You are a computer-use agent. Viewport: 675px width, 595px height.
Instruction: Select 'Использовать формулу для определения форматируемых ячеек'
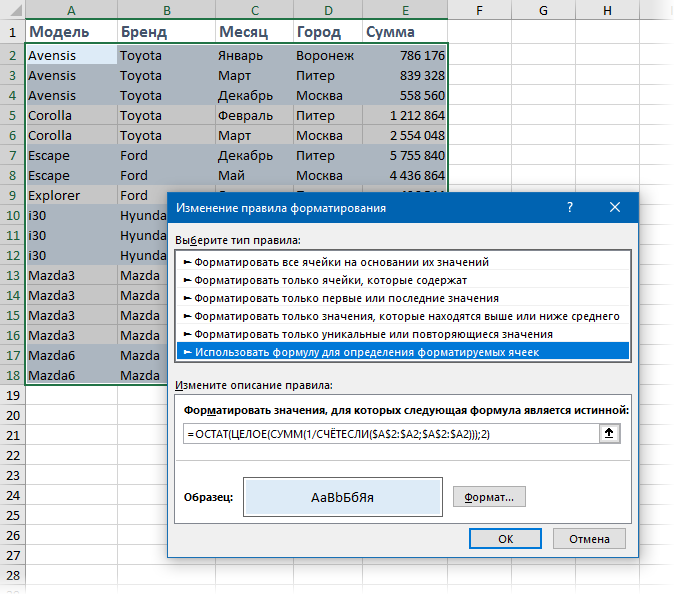pos(403,352)
